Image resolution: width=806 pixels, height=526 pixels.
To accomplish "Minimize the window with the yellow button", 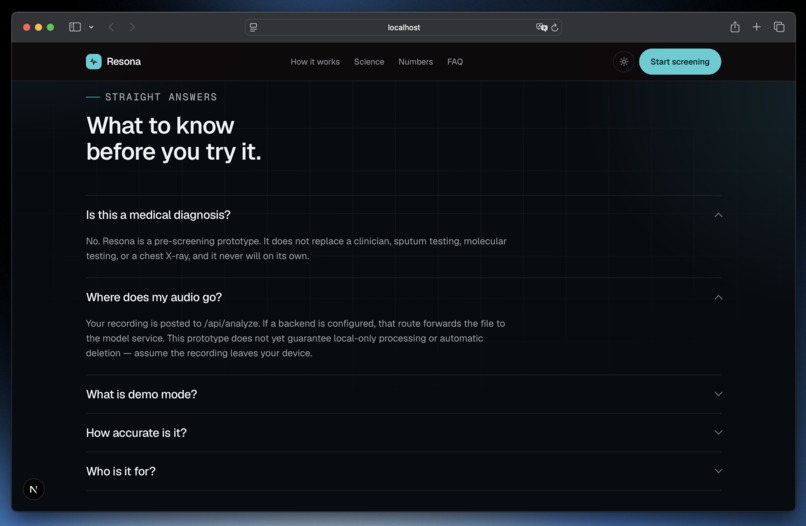I will (39, 27).
